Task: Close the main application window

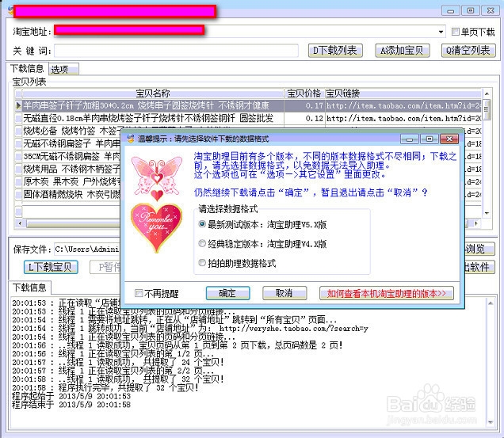Action: click(x=491, y=10)
